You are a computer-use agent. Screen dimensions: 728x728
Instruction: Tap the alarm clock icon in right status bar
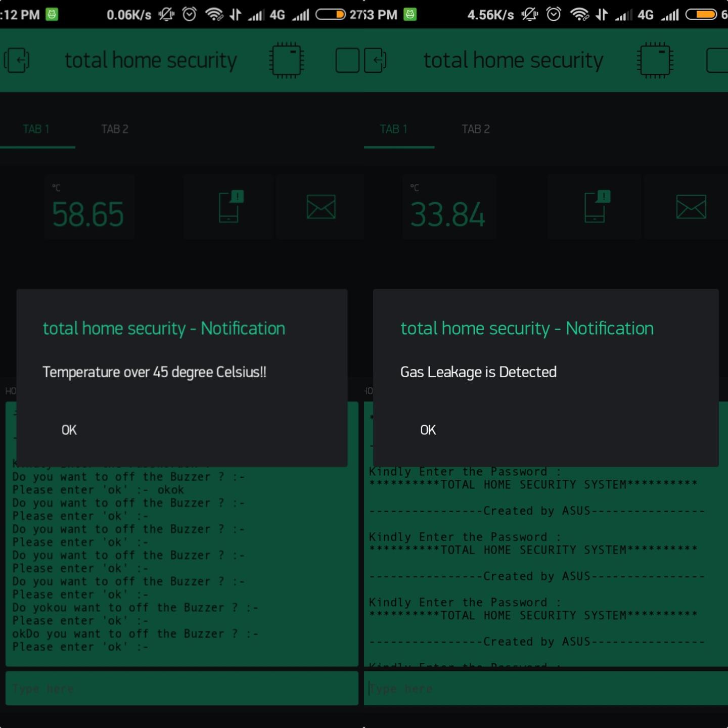[x=554, y=14]
